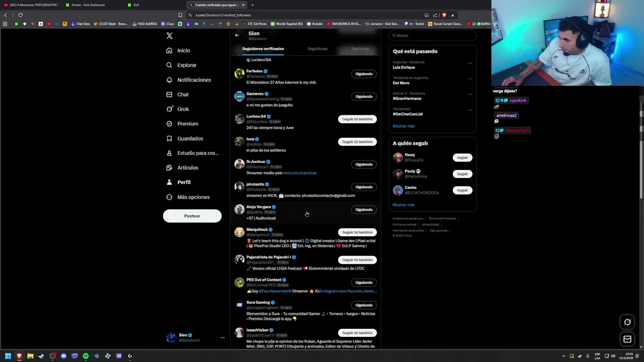This screenshot has width=644, height=362.
Task: Open File Explorer from the taskbar
Action: click(30, 356)
